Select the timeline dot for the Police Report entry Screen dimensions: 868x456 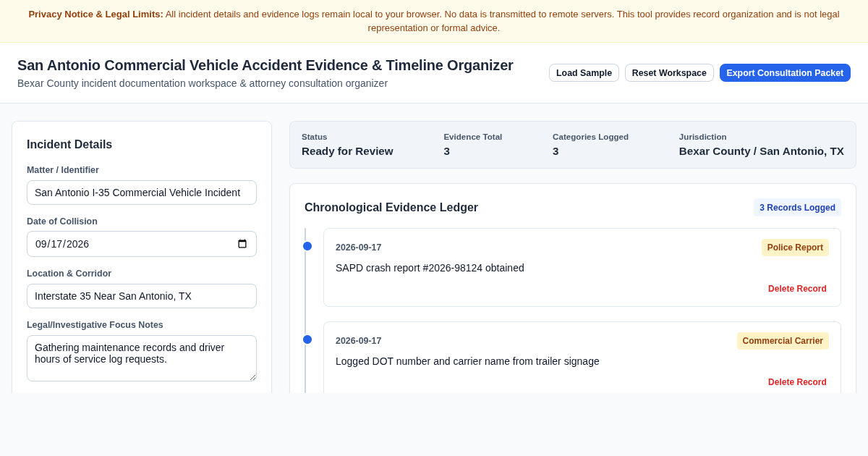point(307,246)
